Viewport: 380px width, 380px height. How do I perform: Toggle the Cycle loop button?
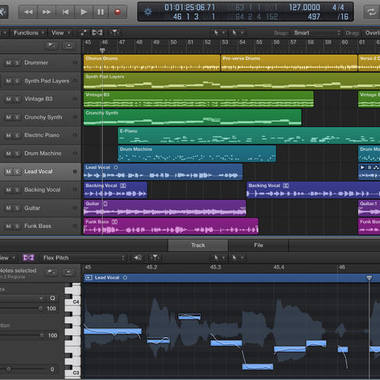[371, 12]
